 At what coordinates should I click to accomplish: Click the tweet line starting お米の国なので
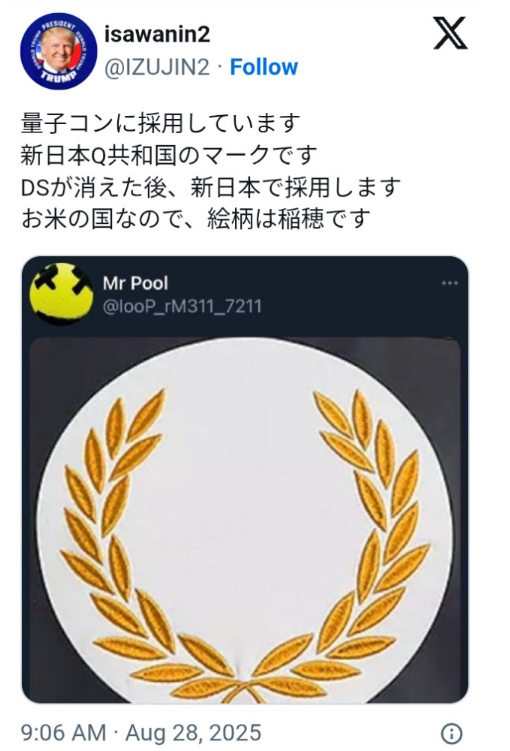[196, 218]
